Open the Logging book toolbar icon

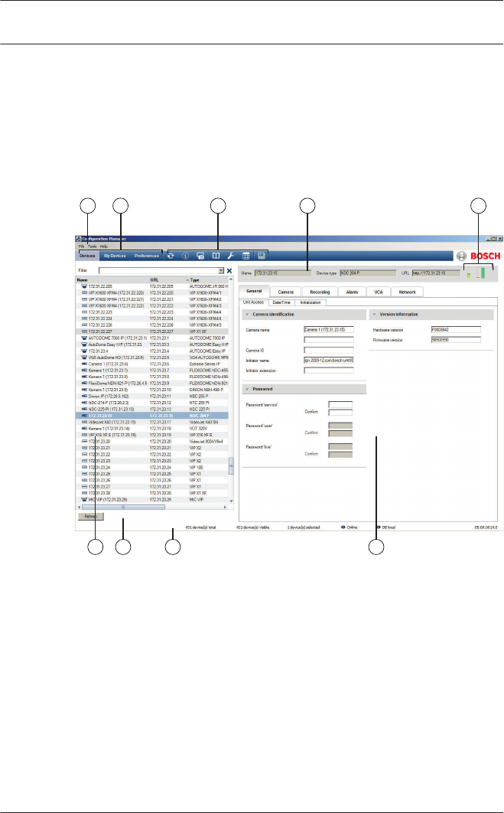[216, 256]
